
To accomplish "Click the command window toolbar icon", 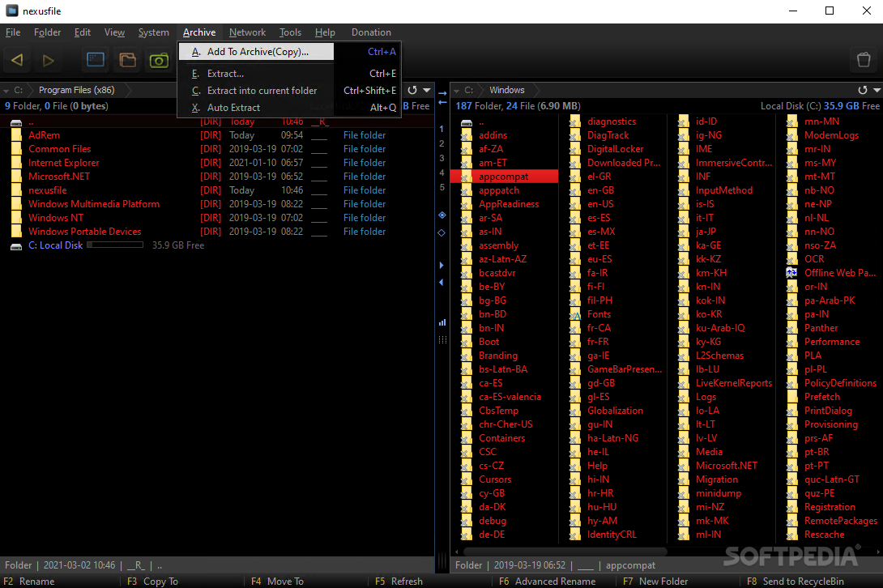I will coord(96,60).
